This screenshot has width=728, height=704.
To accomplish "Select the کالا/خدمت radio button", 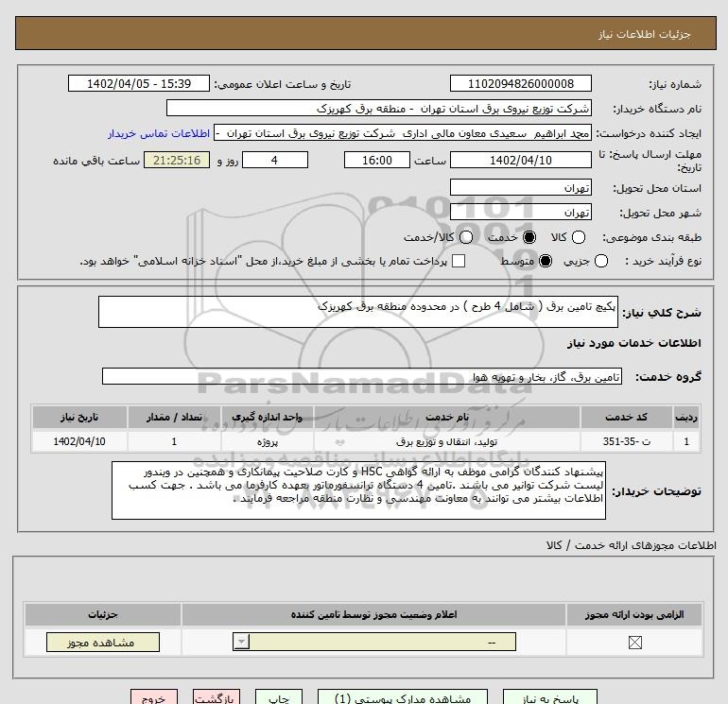I will tap(466, 237).
